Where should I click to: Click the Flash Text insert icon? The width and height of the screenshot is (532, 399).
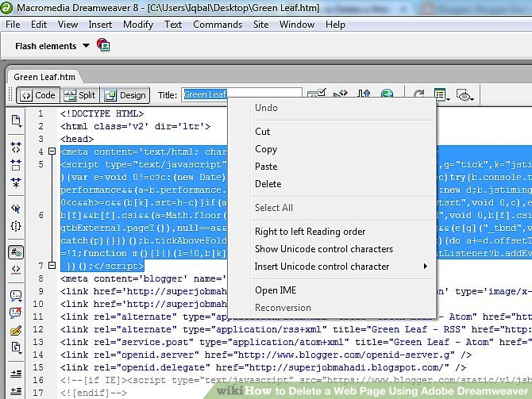point(103,46)
